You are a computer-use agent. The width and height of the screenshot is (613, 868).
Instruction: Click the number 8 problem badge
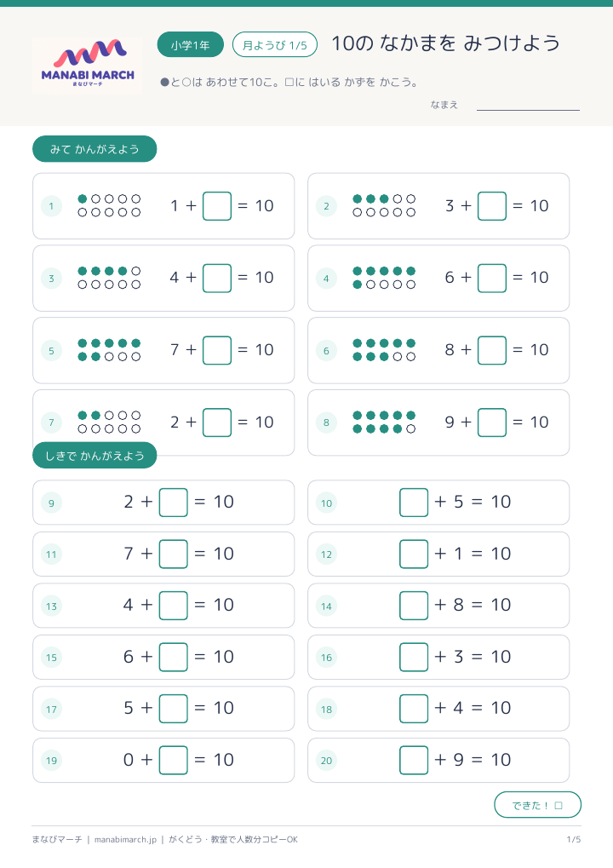(326, 423)
